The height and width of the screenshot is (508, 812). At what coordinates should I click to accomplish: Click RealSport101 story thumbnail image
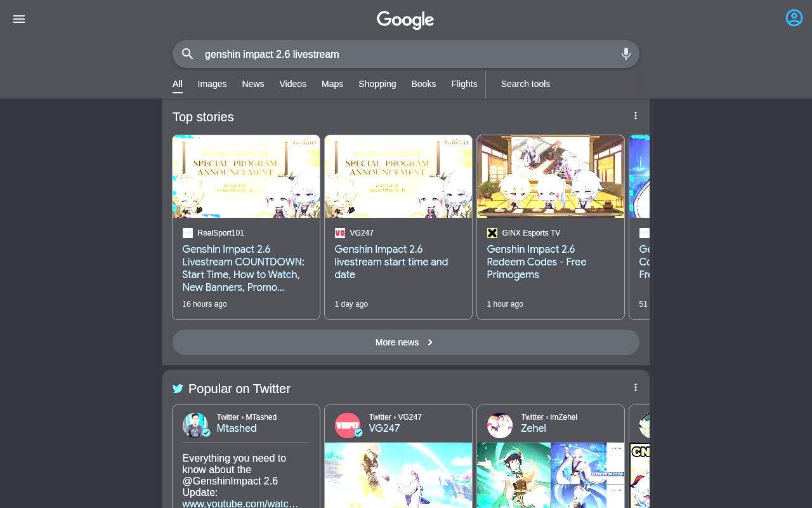246,177
